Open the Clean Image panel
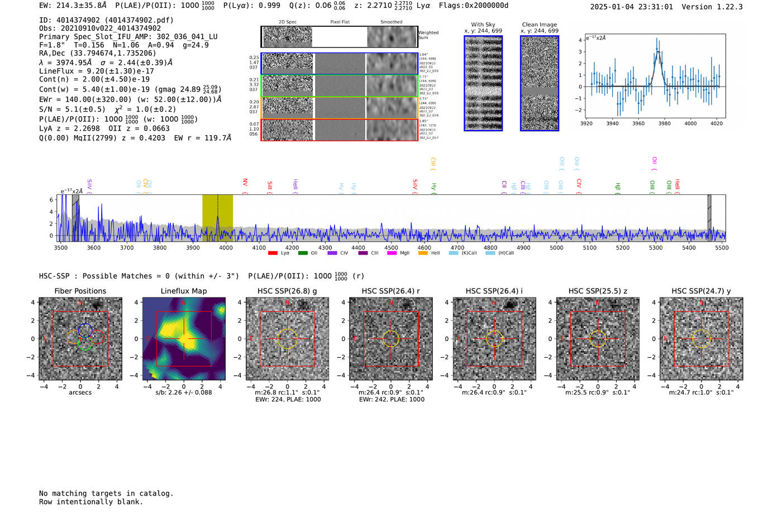 point(540,83)
